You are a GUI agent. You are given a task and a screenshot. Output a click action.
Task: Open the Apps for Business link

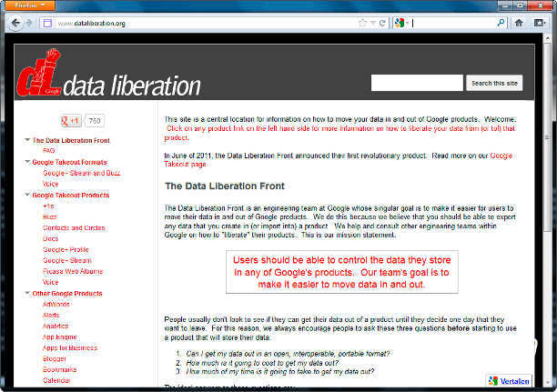[70, 348]
